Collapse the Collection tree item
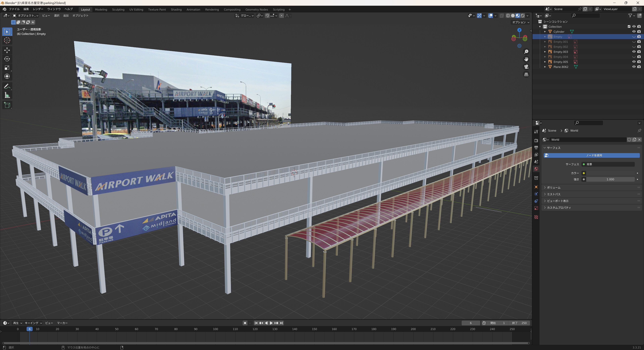Image resolution: width=644 pixels, height=350 pixels. [x=540, y=27]
